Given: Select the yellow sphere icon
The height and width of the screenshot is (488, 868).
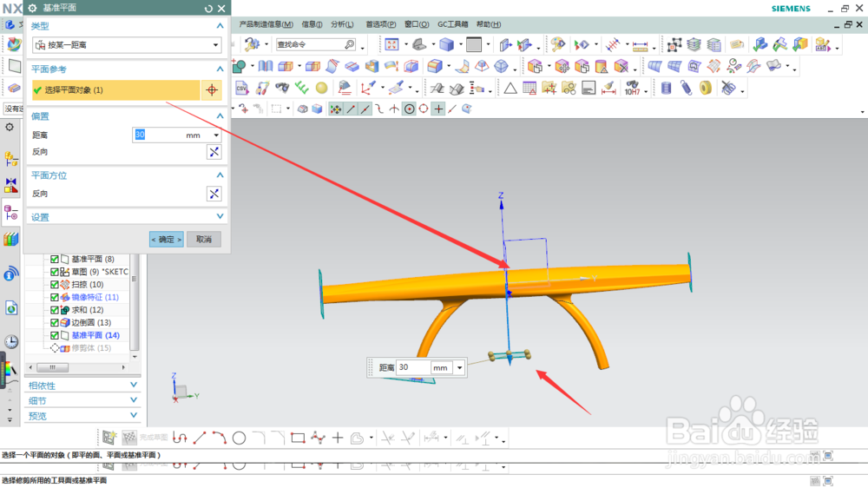Looking at the screenshot, I should (x=322, y=88).
